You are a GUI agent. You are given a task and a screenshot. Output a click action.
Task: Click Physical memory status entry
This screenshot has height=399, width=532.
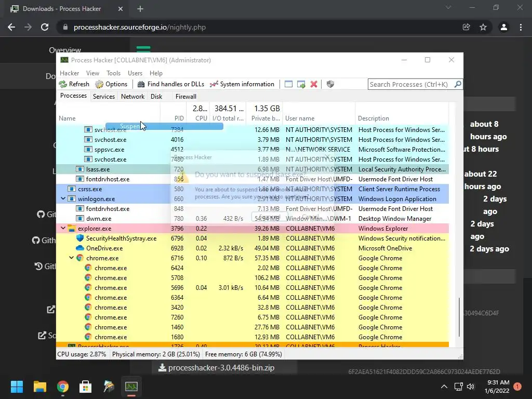pyautogui.click(x=156, y=354)
